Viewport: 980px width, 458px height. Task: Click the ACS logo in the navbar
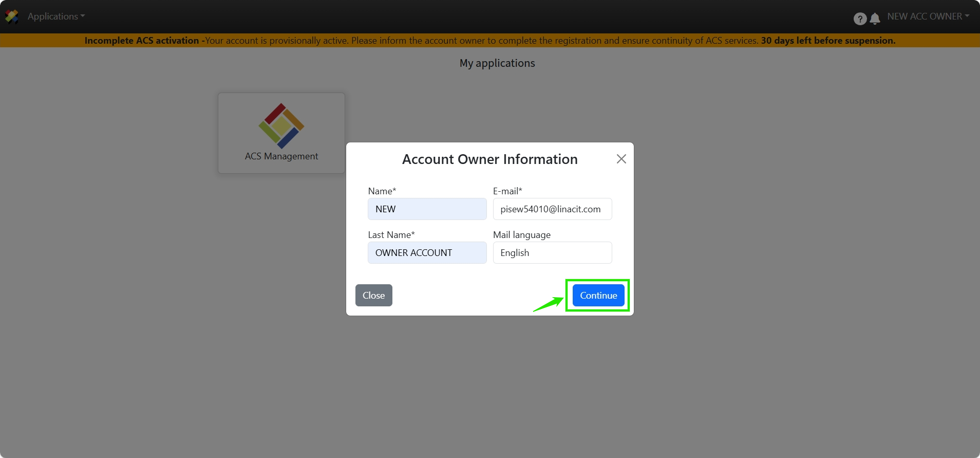pos(12,16)
